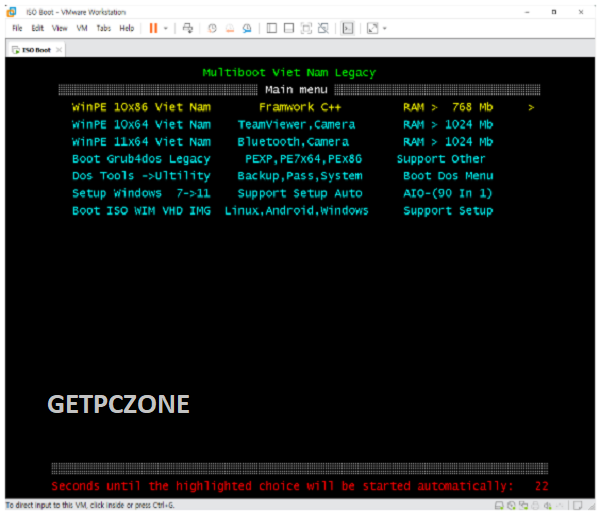Screen dimensions: 600x513
Task: Click the console view icon
Action: click(x=347, y=29)
